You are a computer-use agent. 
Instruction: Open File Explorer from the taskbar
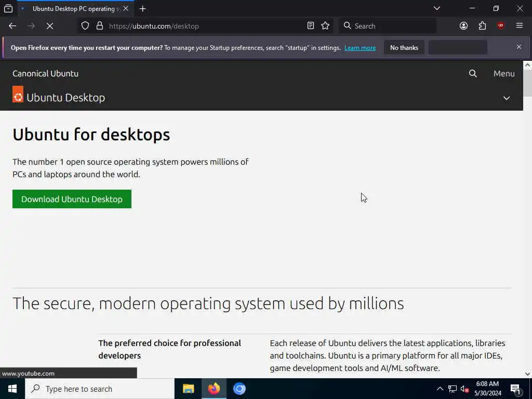coord(188,389)
